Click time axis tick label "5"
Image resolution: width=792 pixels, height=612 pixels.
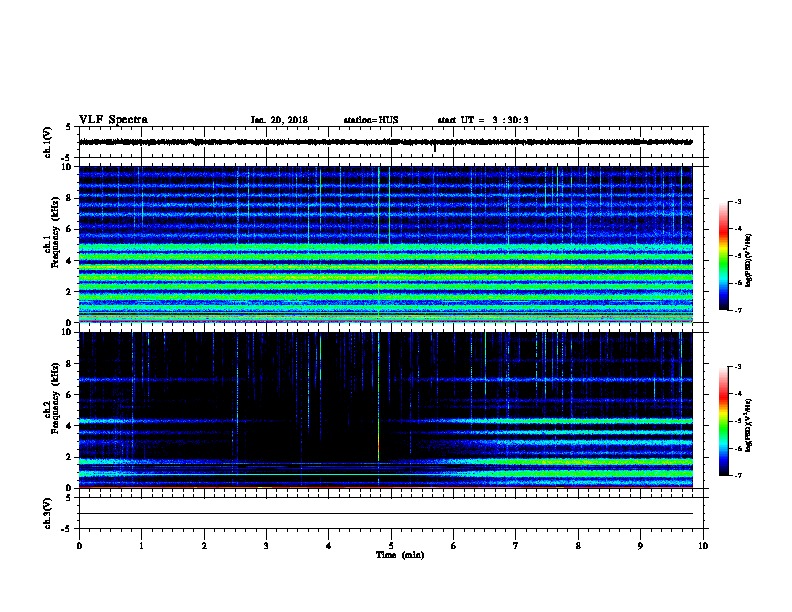click(391, 546)
